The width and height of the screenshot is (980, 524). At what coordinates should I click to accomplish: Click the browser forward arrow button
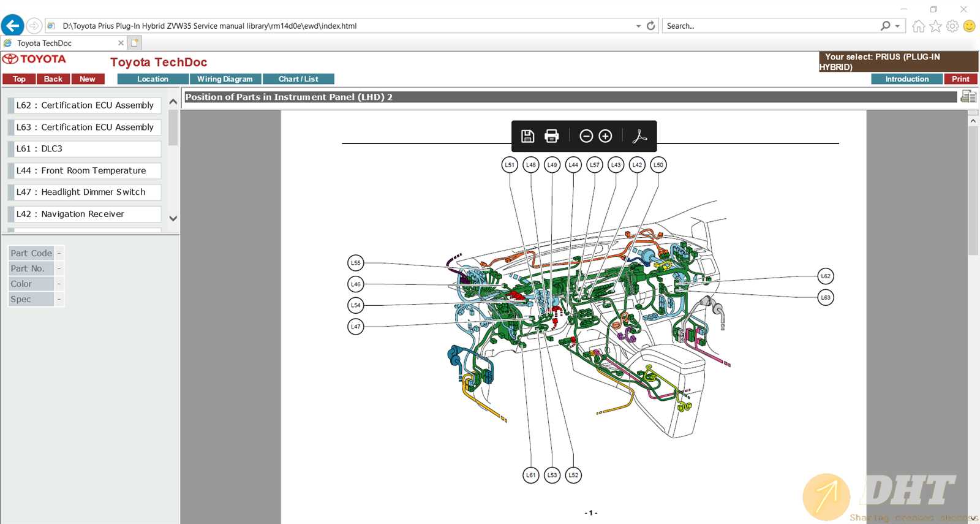[34, 26]
